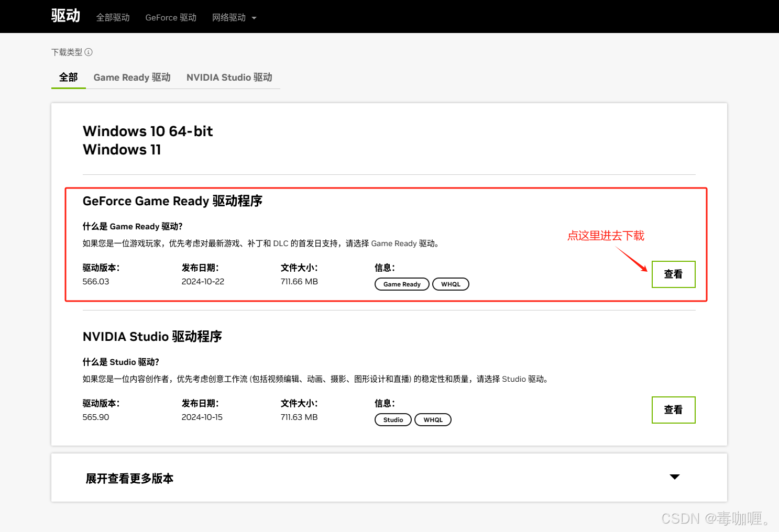This screenshot has width=779, height=532.
Task: Click release date 2024-10-22
Action: click(x=203, y=282)
